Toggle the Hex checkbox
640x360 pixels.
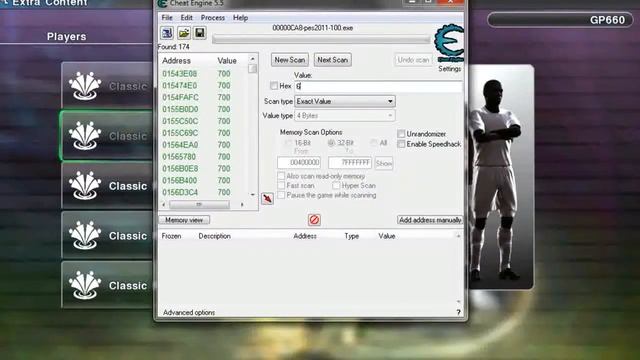(274, 86)
